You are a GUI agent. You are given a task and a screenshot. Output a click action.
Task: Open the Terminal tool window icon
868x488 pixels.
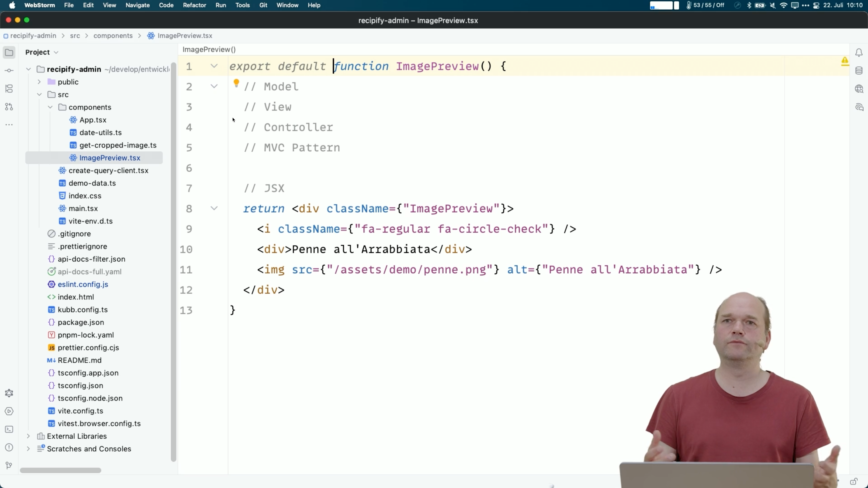point(9,429)
